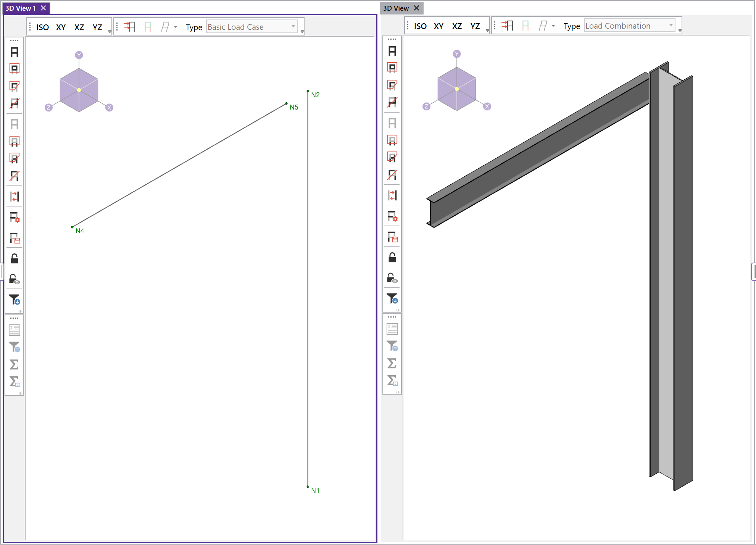Switch to '3D View 1' tab
This screenshot has height=545, width=756.
(x=24, y=8)
